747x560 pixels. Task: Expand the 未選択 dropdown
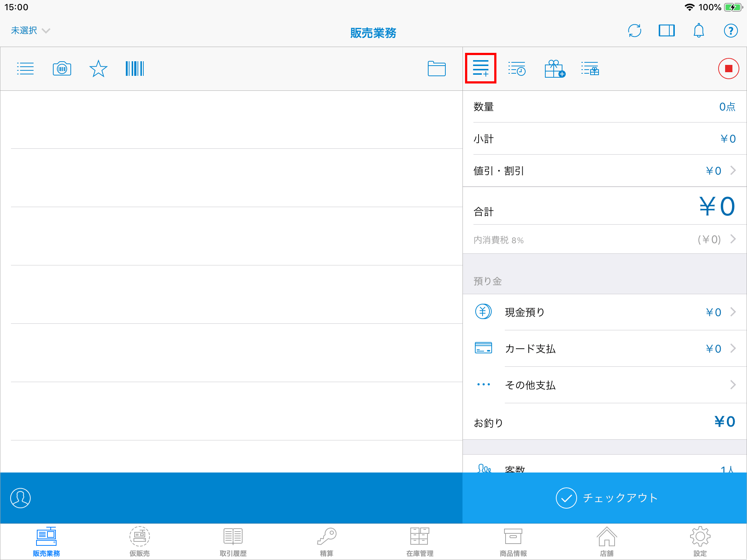(x=30, y=31)
